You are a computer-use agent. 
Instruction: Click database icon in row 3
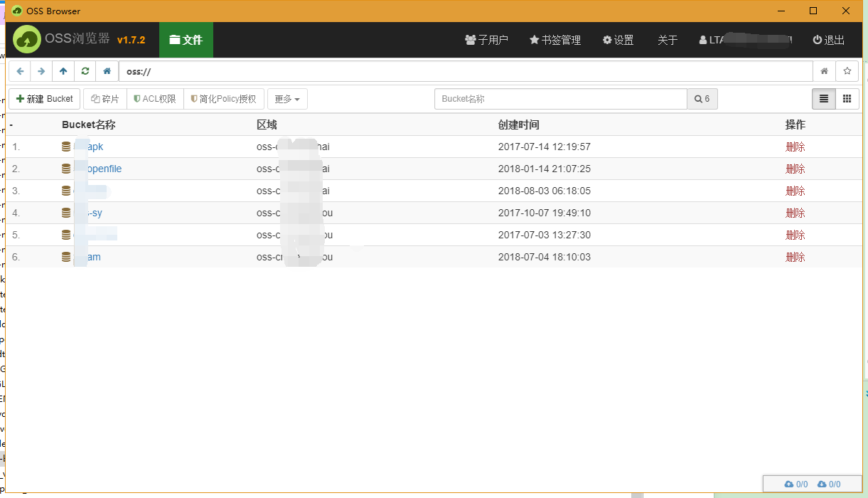(x=66, y=191)
